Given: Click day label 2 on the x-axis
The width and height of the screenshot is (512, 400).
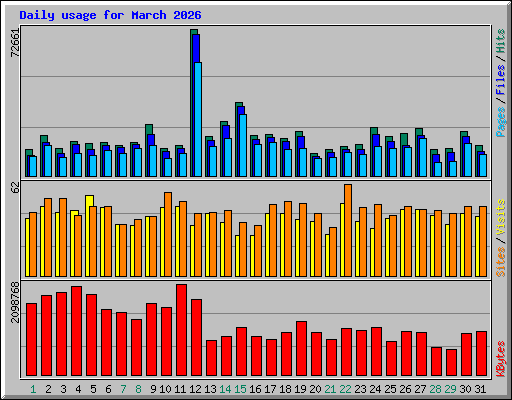Looking at the screenshot, I should (48, 389).
